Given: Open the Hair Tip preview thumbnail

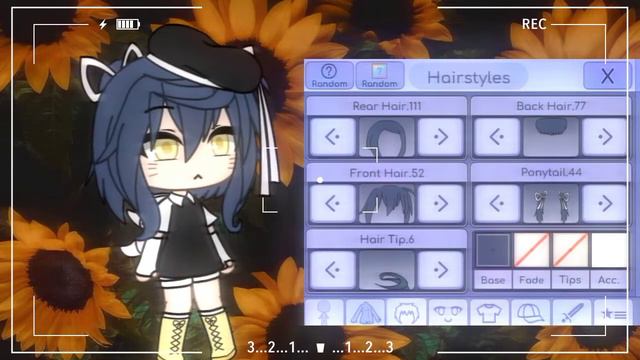Looking at the screenshot, I should [x=387, y=270].
